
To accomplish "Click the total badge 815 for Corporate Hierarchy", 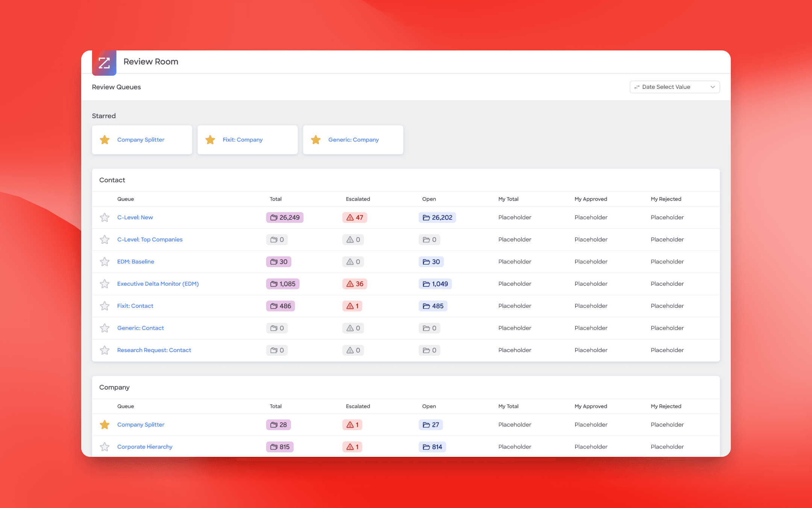I will click(x=280, y=447).
